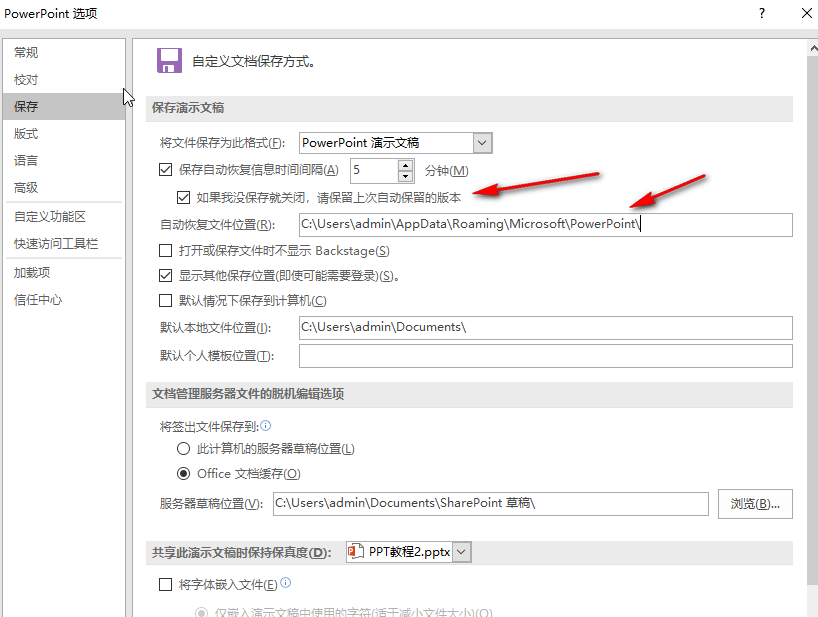The width and height of the screenshot is (818, 617).
Task: Switch to the 常规 category
Action: click(x=27, y=53)
